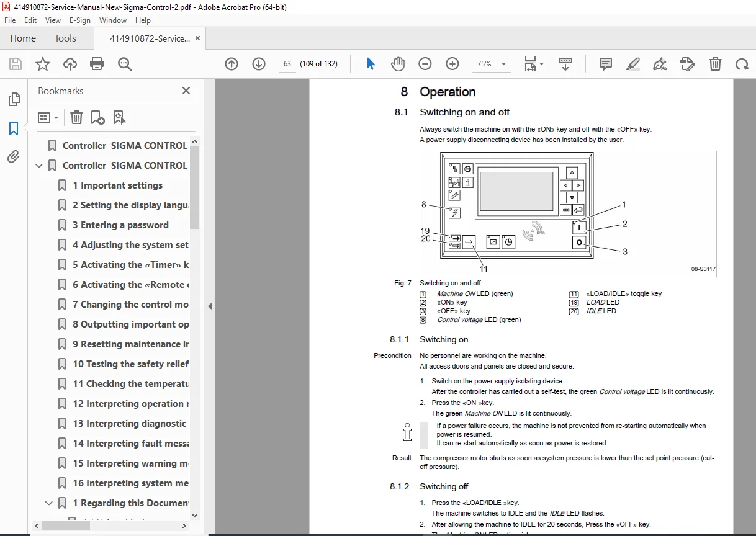The width and height of the screenshot is (756, 536).
Task: Add the document to starred files
Action: (42, 64)
